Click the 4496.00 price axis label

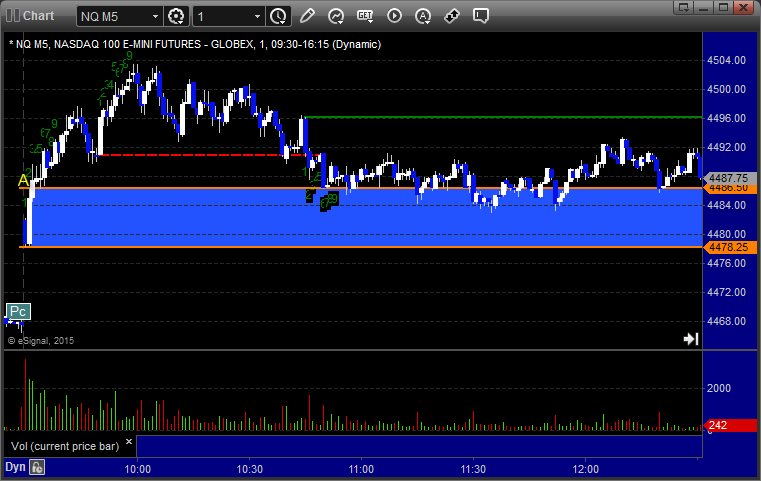pos(727,118)
